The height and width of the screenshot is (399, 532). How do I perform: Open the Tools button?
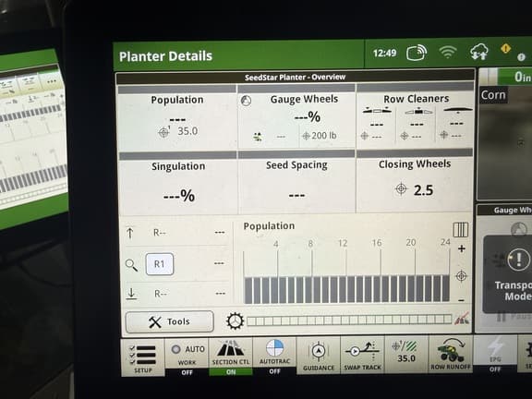tap(170, 321)
